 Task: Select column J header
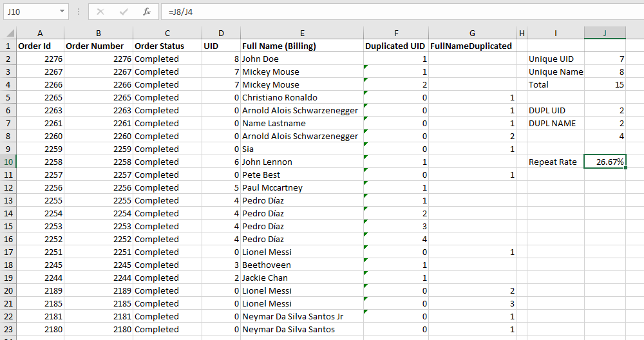coord(605,33)
